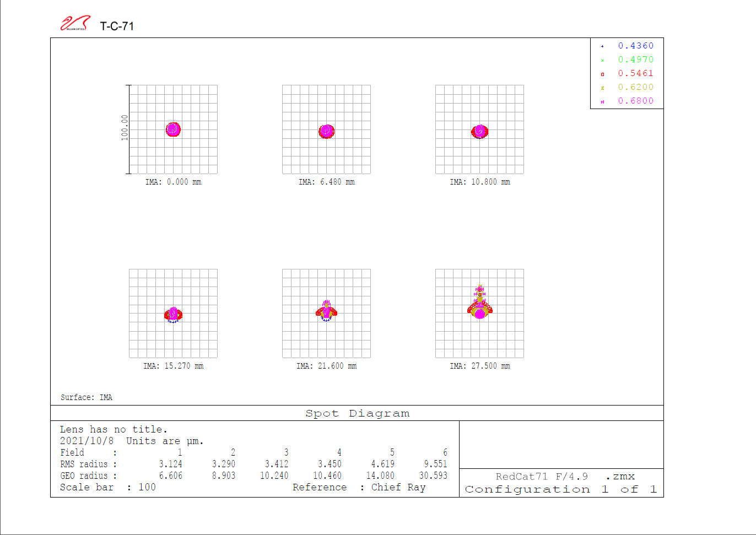The height and width of the screenshot is (535, 756).
Task: Click the T-C-71 title text
Action: coord(117,26)
